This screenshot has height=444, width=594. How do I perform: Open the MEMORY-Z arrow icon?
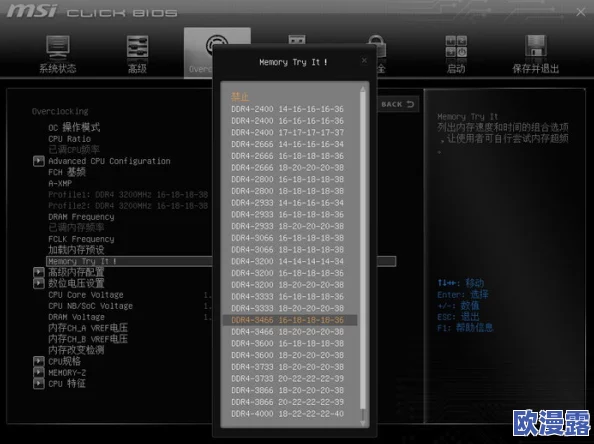pyautogui.click(x=39, y=372)
